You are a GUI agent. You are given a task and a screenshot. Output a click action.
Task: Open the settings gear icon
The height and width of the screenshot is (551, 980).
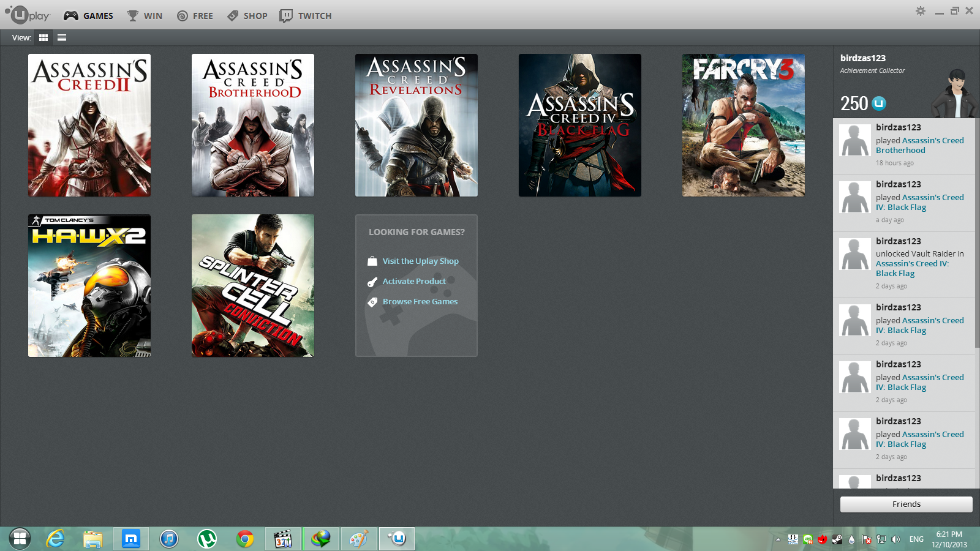point(921,11)
